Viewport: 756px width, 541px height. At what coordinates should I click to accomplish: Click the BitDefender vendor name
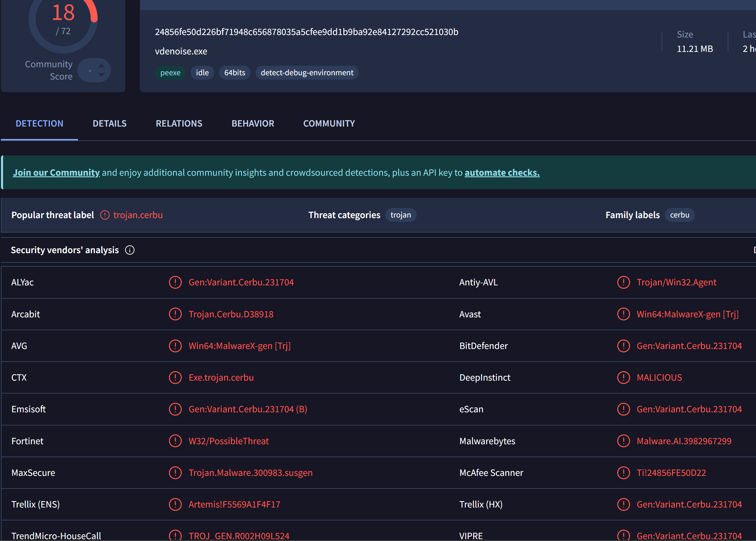(x=484, y=346)
